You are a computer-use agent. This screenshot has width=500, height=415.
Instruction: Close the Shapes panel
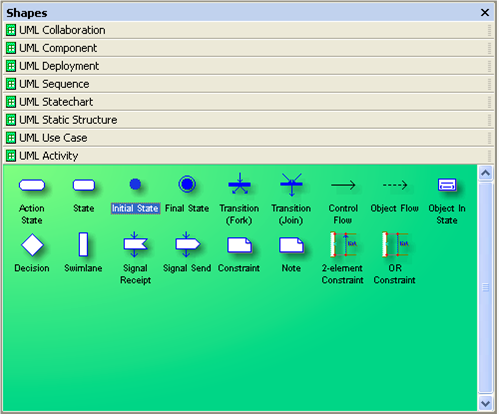click(x=485, y=13)
